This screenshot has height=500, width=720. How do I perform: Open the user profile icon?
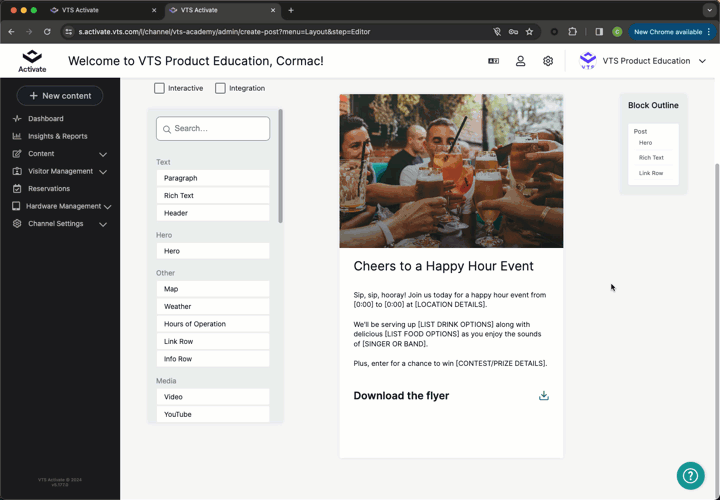520,61
